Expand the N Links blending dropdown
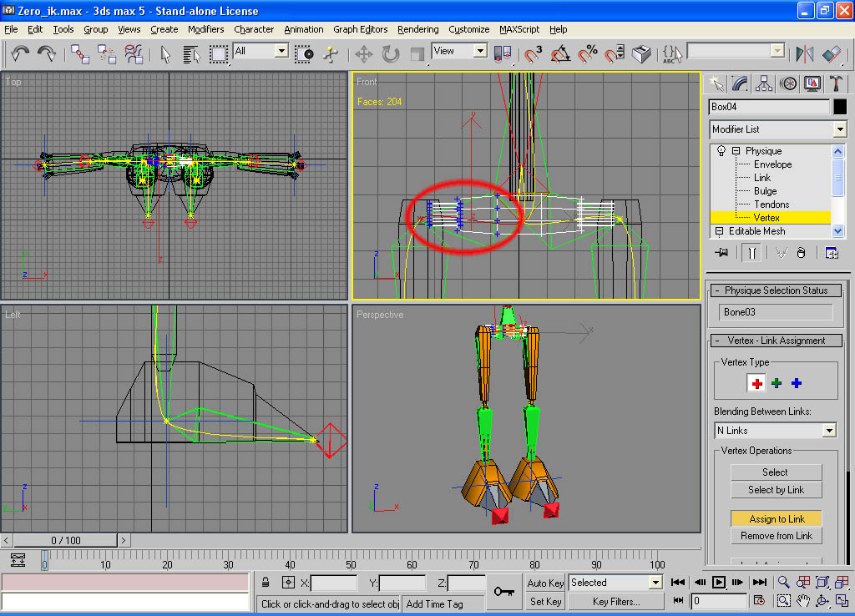 pos(828,431)
